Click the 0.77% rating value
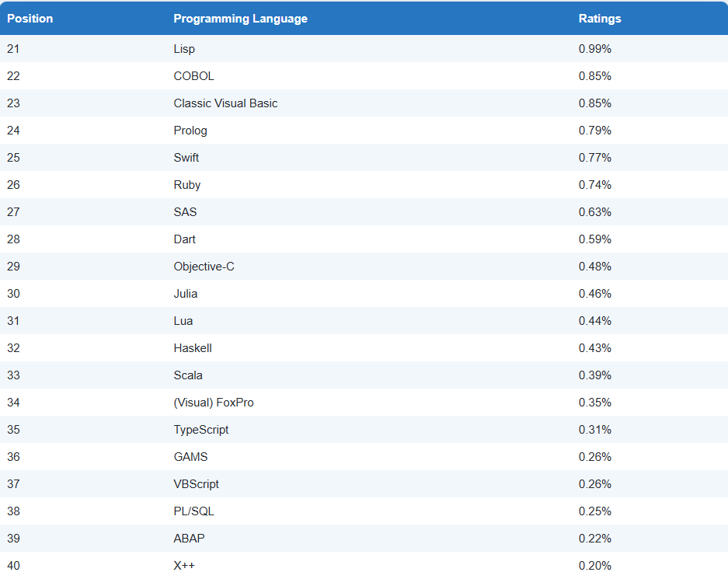Image resolution: width=728 pixels, height=579 pixels. (x=594, y=158)
